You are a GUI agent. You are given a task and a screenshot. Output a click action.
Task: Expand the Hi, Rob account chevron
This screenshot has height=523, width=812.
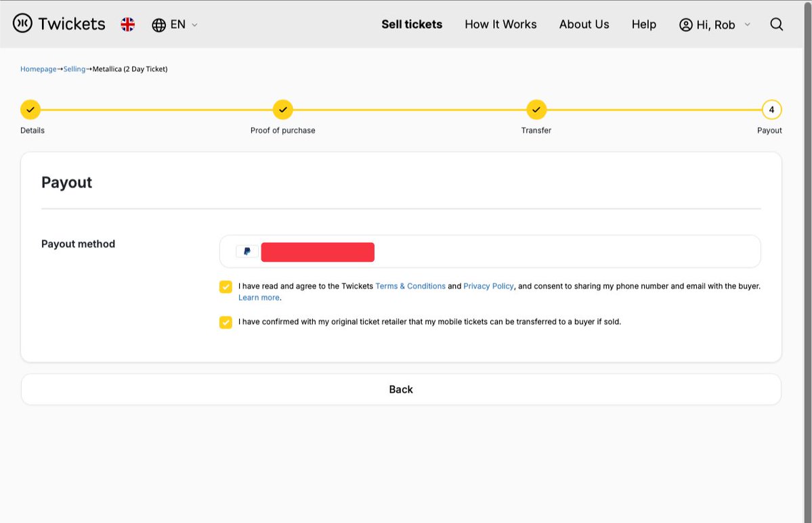click(747, 24)
